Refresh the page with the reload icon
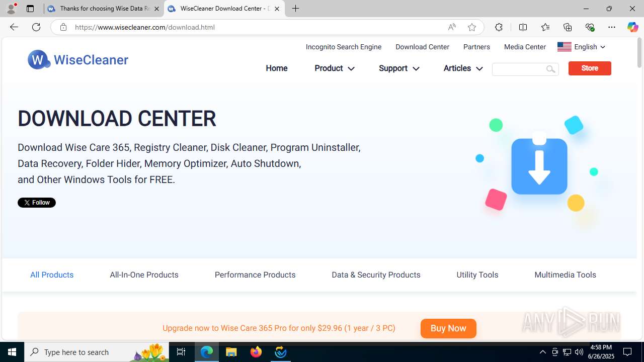This screenshot has width=644, height=362. (36, 27)
